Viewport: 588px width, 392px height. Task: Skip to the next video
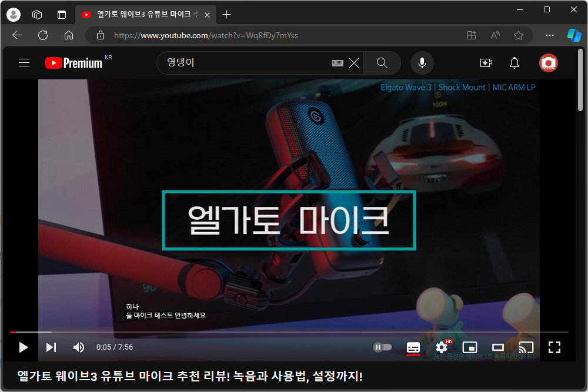(51, 347)
